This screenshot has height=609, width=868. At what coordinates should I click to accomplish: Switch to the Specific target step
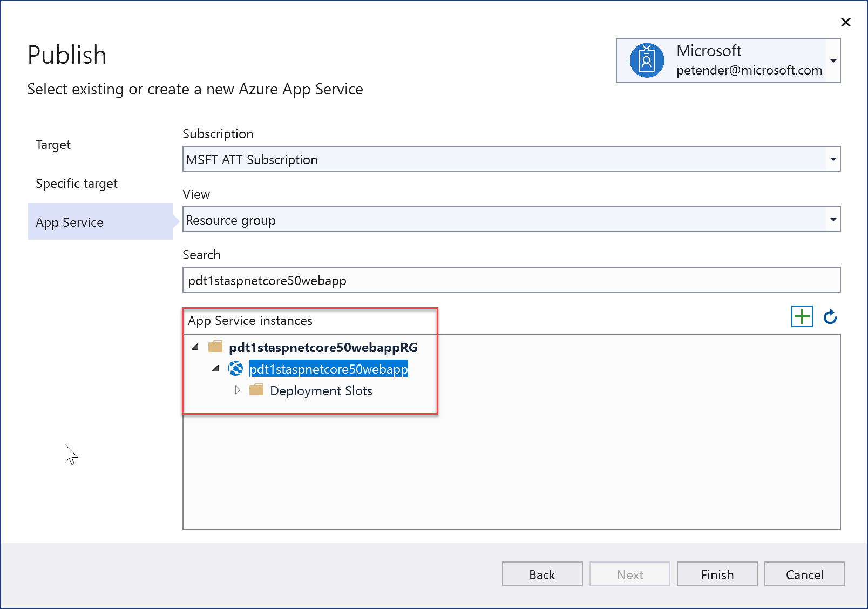[x=76, y=183]
